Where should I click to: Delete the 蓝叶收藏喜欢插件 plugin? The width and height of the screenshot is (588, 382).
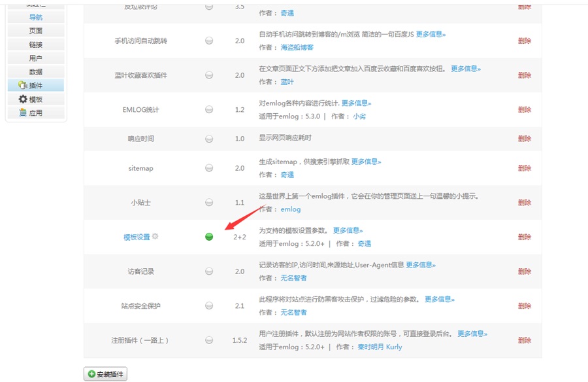[x=524, y=75]
